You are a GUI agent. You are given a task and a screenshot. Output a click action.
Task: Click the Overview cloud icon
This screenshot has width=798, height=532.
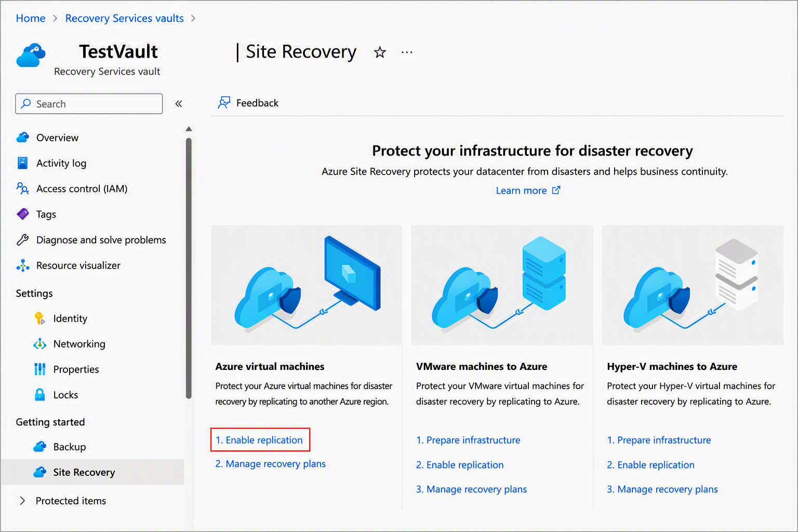[x=23, y=138]
